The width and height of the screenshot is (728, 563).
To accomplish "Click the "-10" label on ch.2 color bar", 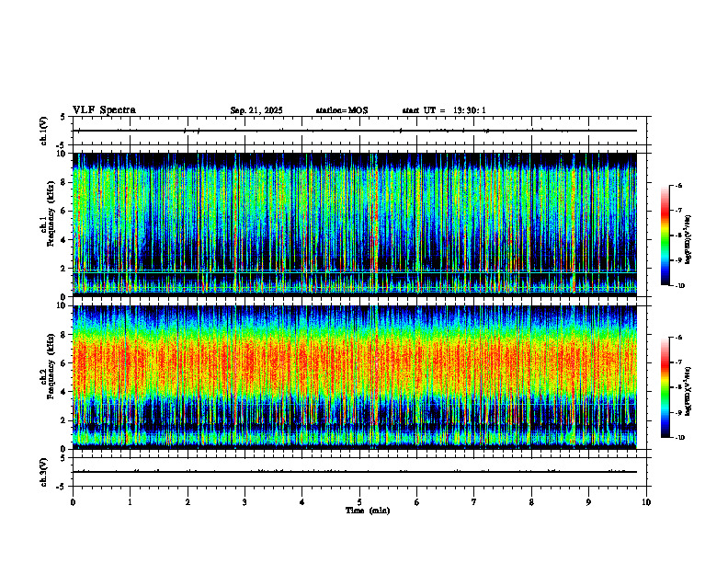I will 680,438.
